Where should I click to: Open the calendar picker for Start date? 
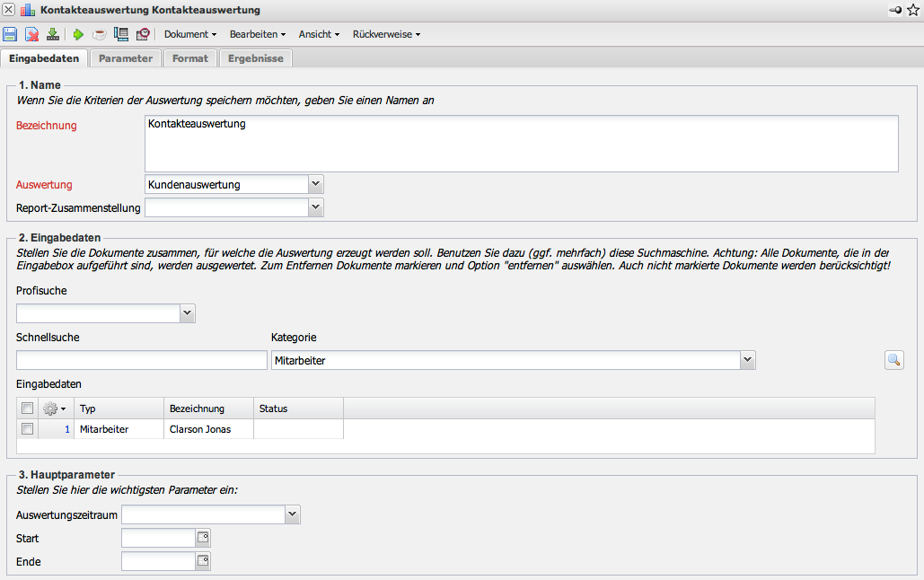(x=203, y=538)
